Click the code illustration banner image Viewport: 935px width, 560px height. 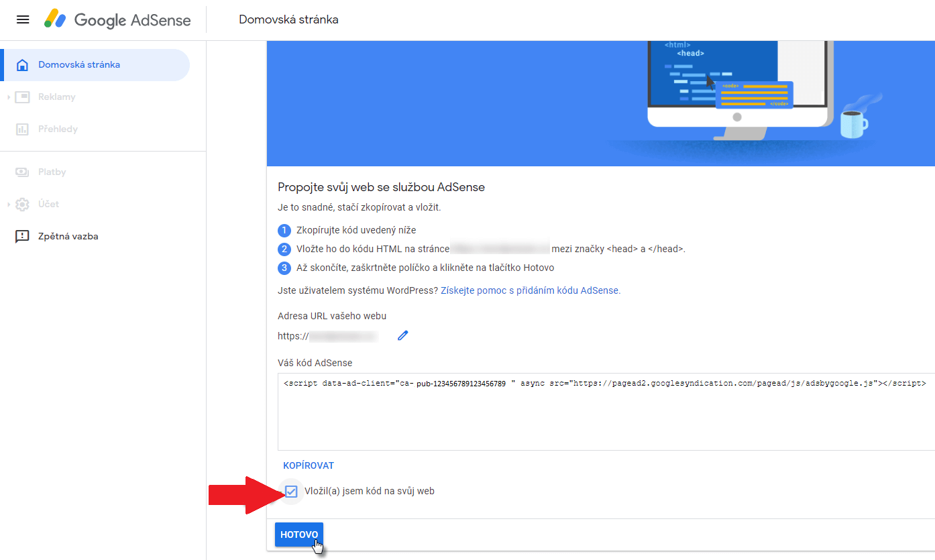pos(738,94)
